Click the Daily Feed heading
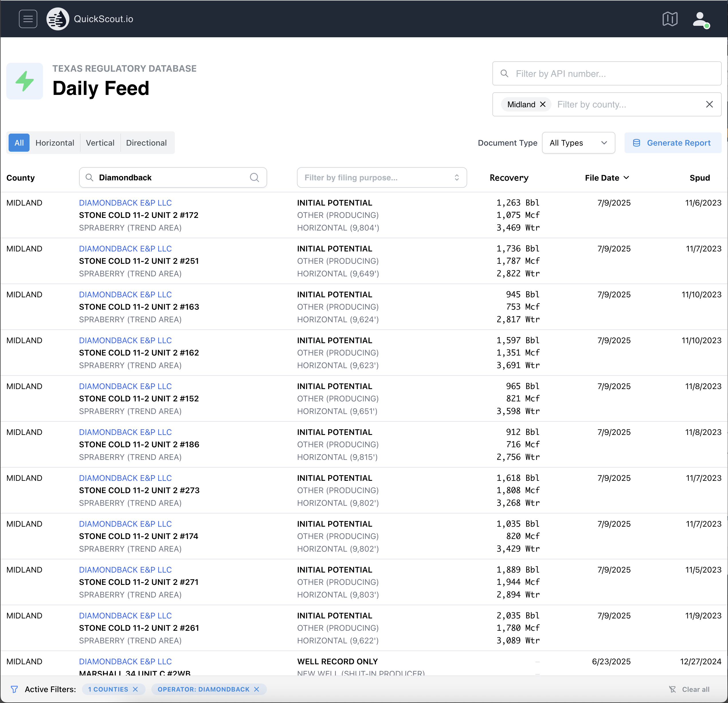 pos(101,88)
